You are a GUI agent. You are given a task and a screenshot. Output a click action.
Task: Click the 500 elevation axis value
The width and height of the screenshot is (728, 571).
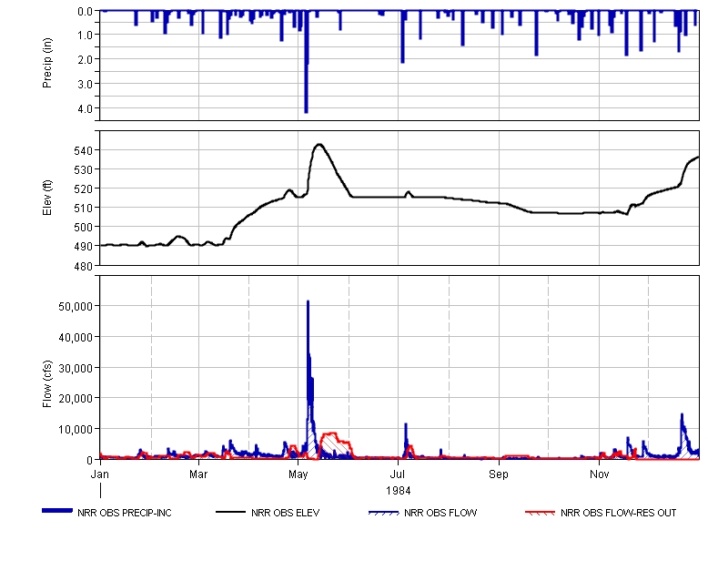click(x=84, y=227)
